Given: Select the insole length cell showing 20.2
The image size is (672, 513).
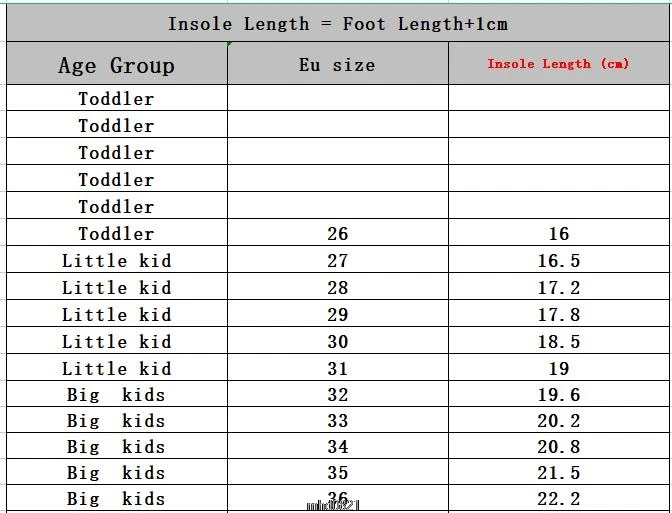Looking at the screenshot, I should 558,420.
